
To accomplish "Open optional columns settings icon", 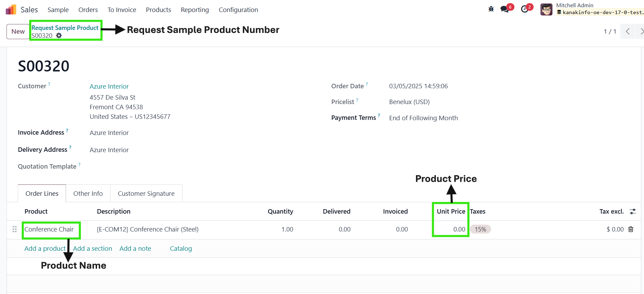I will click(x=633, y=212).
